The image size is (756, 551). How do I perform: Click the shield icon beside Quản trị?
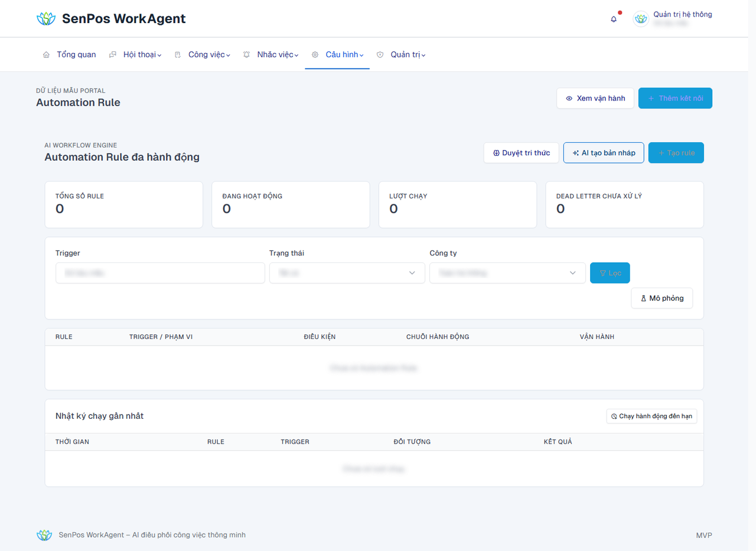[380, 55]
